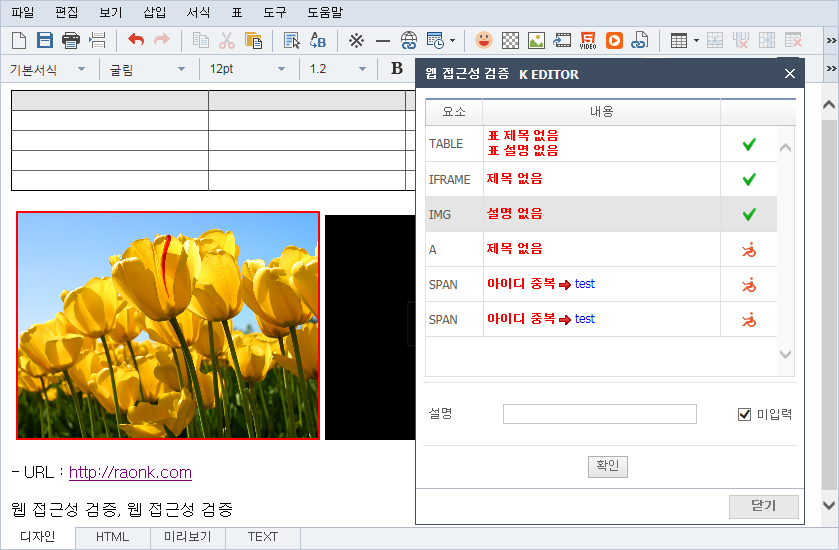Viewport: 839px width, 550px height.
Task: Click accessibility icon in the A row
Action: 749,249
